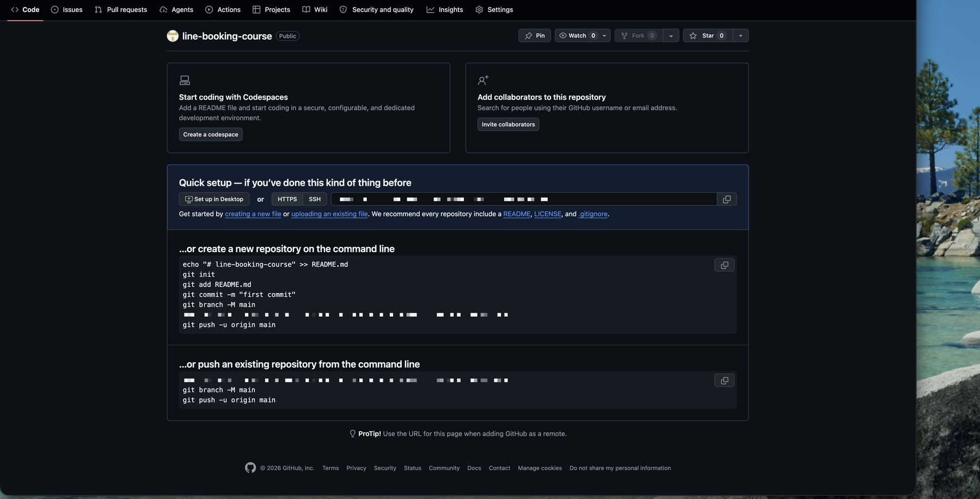The height and width of the screenshot is (499, 980).
Task: Open the .gitignore link
Action: click(593, 214)
